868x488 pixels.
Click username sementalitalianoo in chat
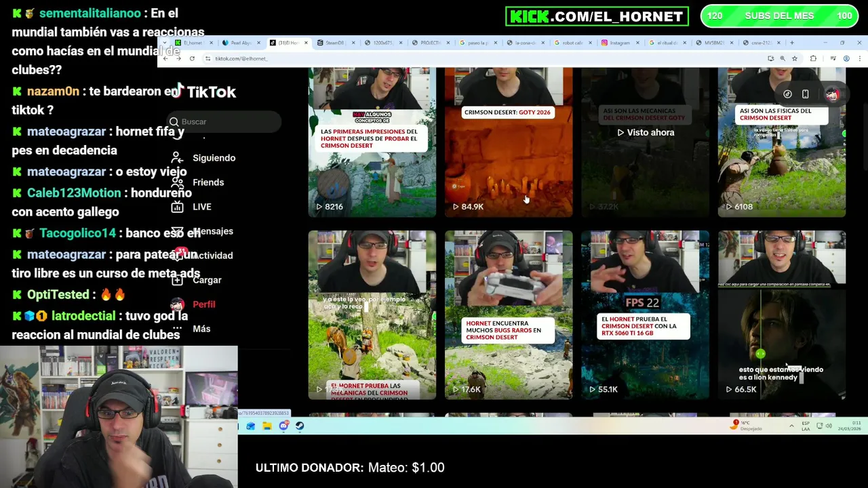90,14
